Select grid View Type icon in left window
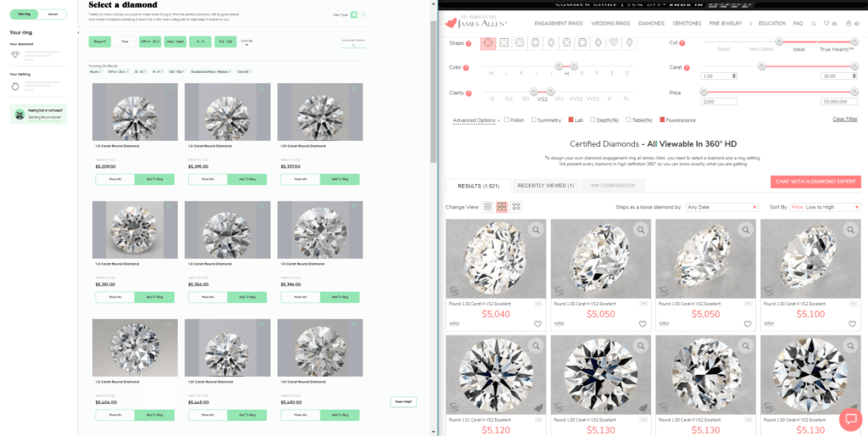The height and width of the screenshot is (436, 868). pyautogui.click(x=353, y=15)
